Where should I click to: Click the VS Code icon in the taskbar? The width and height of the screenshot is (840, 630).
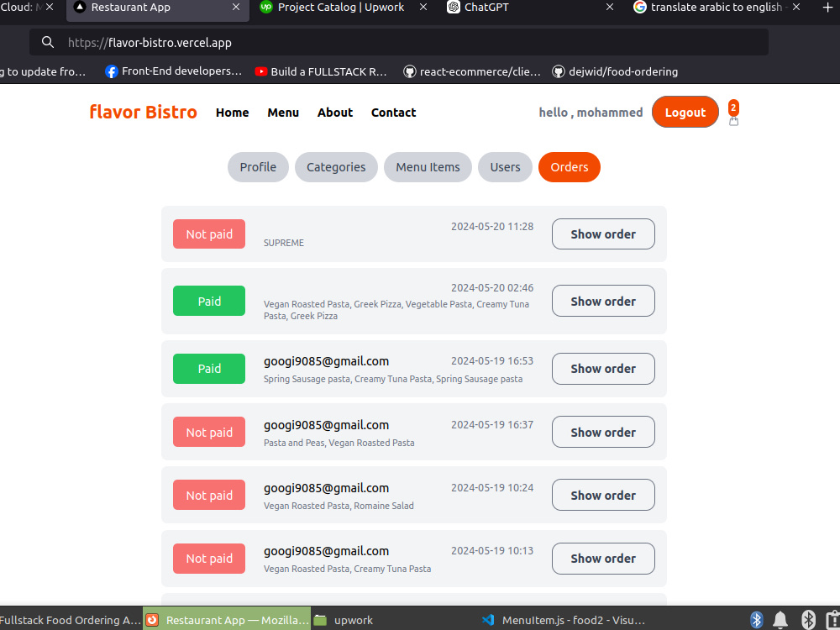[487, 620]
